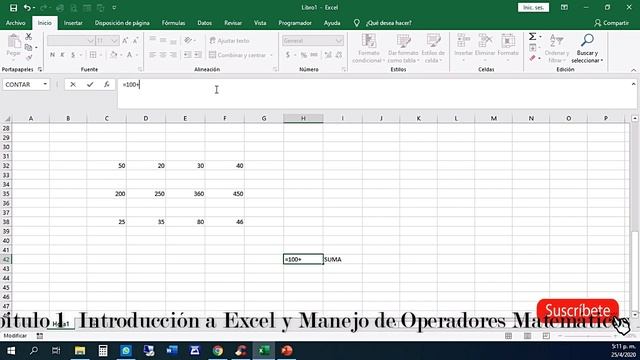Click the increase decimals icon
This screenshot has height=360, width=640.
click(328, 55)
